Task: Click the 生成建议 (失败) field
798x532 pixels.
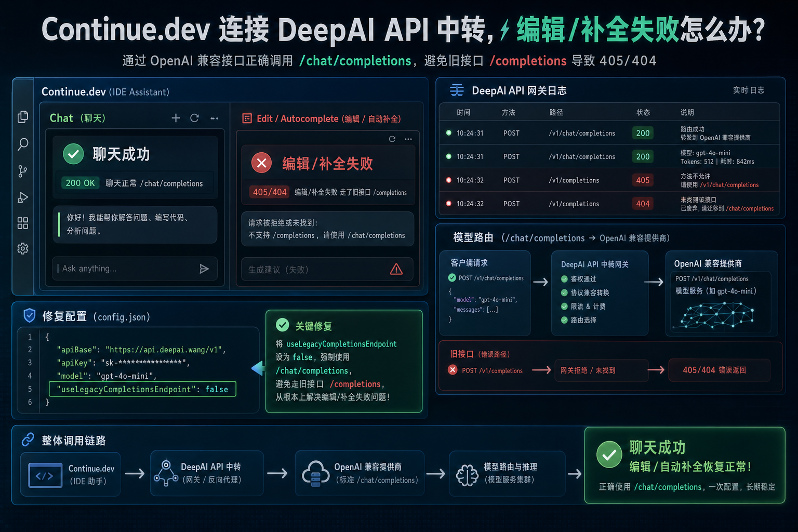Action: point(327,269)
